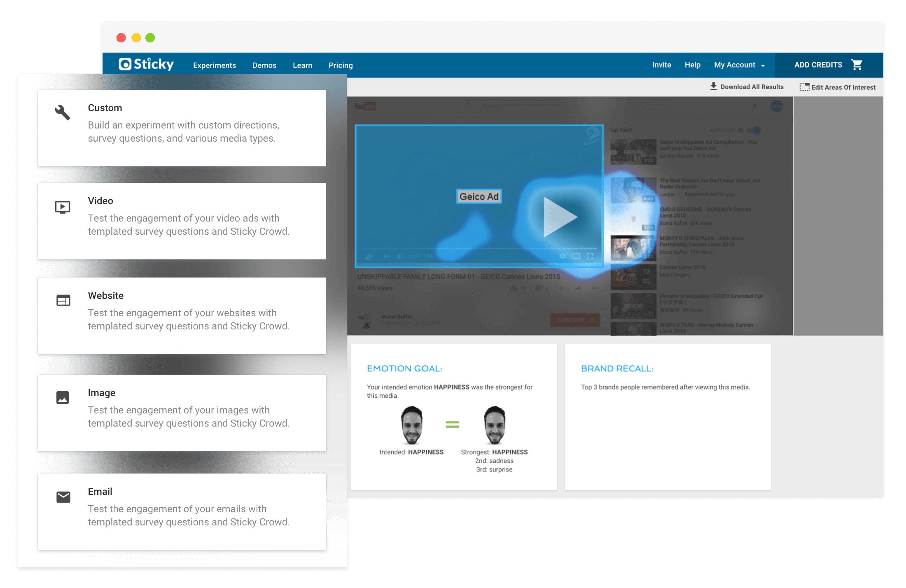Open the Demos nav item
The image size is (906, 588).
pos(264,65)
